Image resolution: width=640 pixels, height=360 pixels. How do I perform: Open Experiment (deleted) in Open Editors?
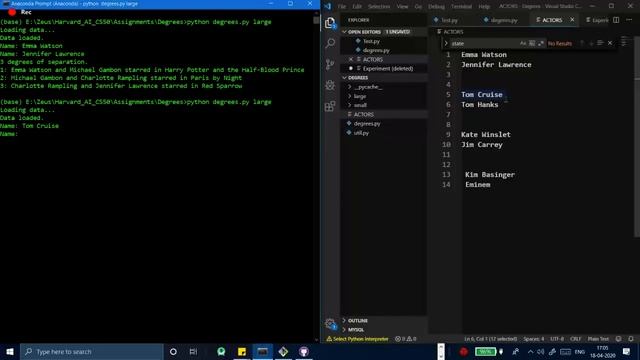pos(387,69)
